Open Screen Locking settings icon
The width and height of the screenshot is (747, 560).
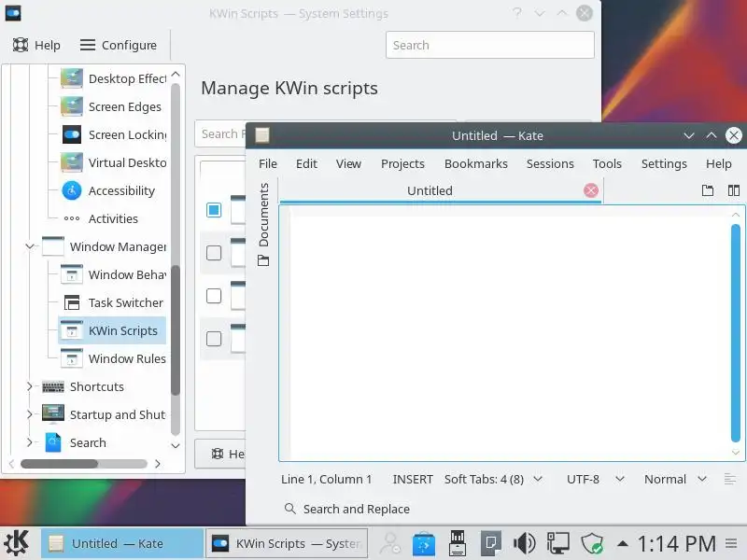click(x=72, y=134)
